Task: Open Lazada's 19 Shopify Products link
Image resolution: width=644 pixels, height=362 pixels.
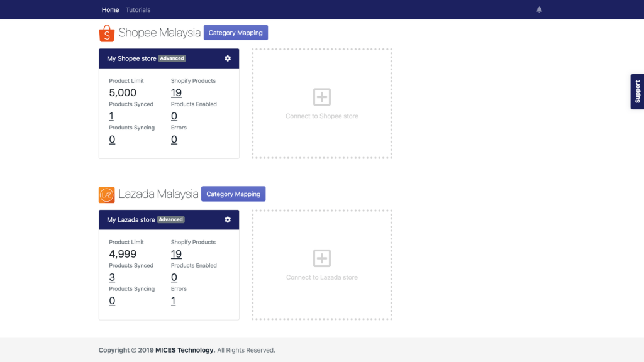Action: click(x=176, y=254)
